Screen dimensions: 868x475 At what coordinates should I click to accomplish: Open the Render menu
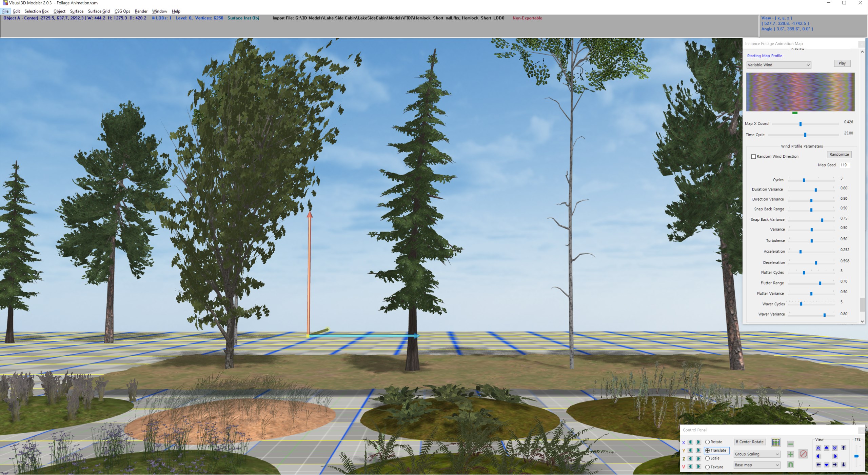tap(141, 11)
